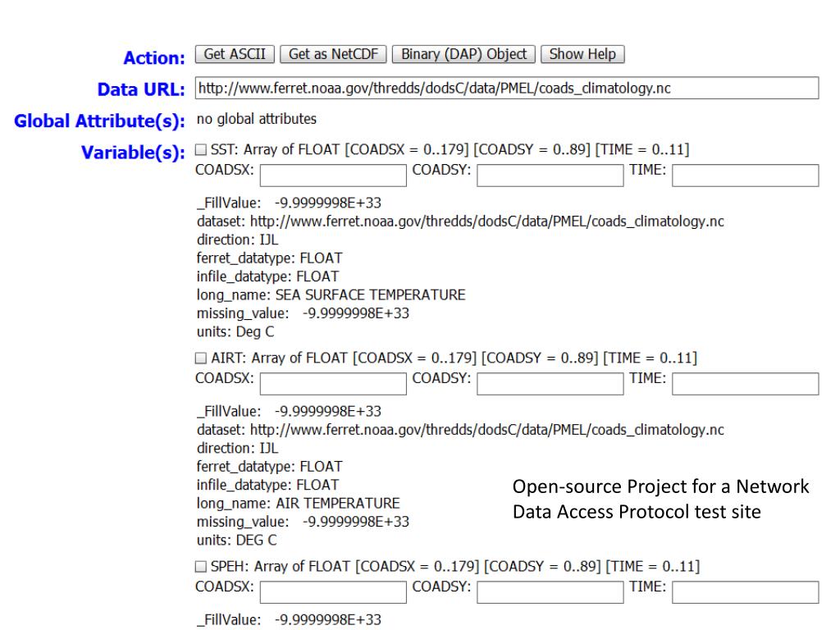This screenshot has height=630, width=840.
Task: Click the SPEH COADSY input box
Action: click(550, 592)
